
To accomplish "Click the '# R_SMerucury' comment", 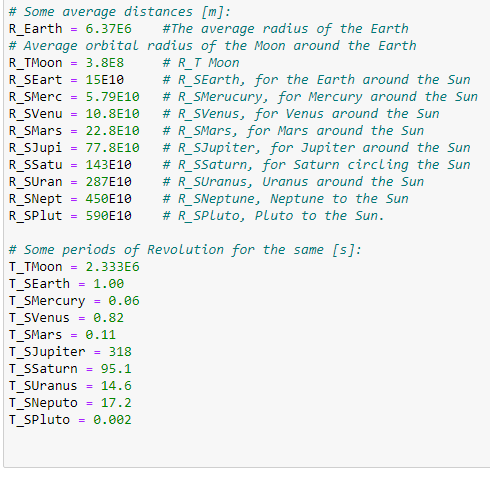I will tap(320, 97).
